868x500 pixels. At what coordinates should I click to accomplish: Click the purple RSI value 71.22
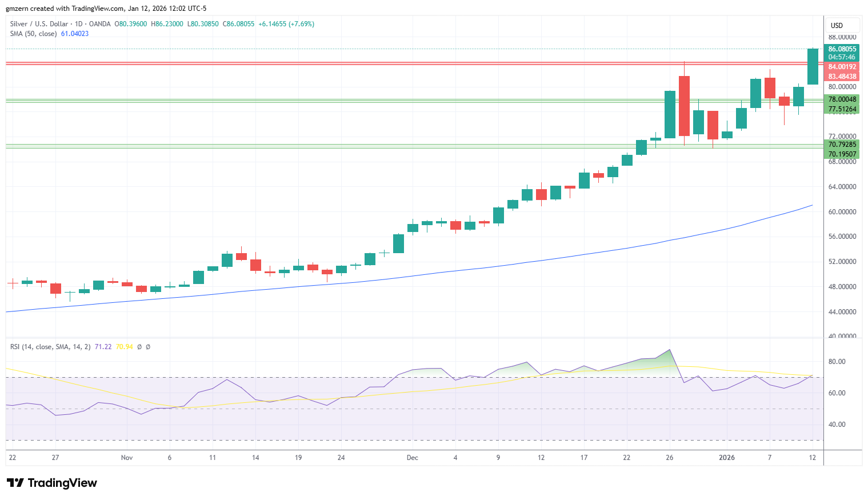[x=103, y=347]
